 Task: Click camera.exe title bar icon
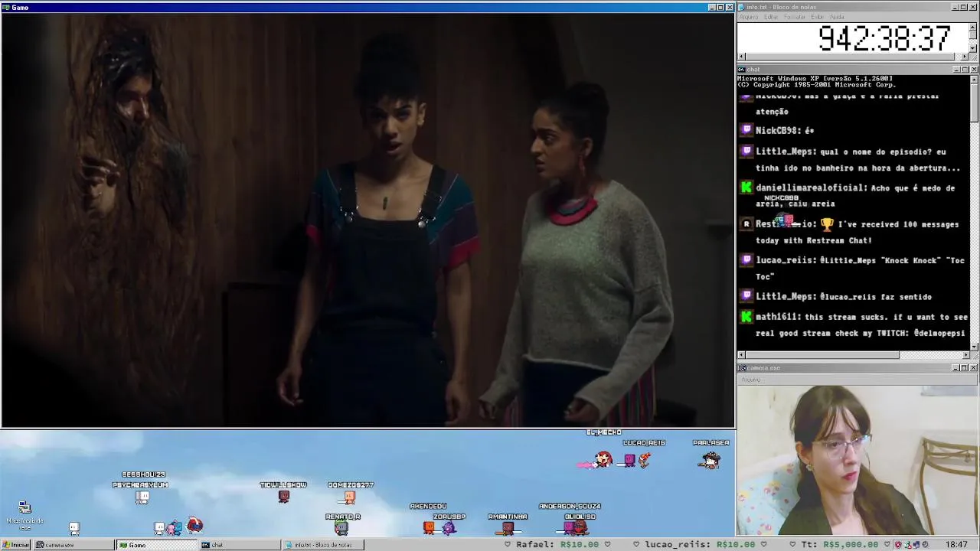point(742,368)
